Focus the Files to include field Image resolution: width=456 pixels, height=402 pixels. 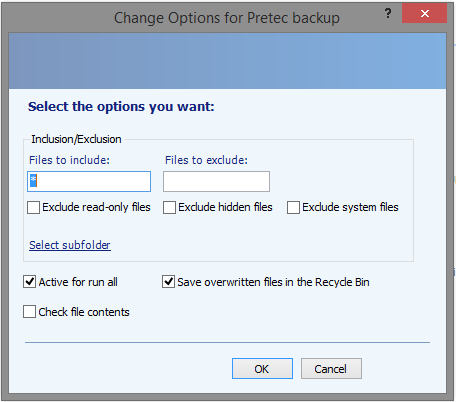click(89, 182)
